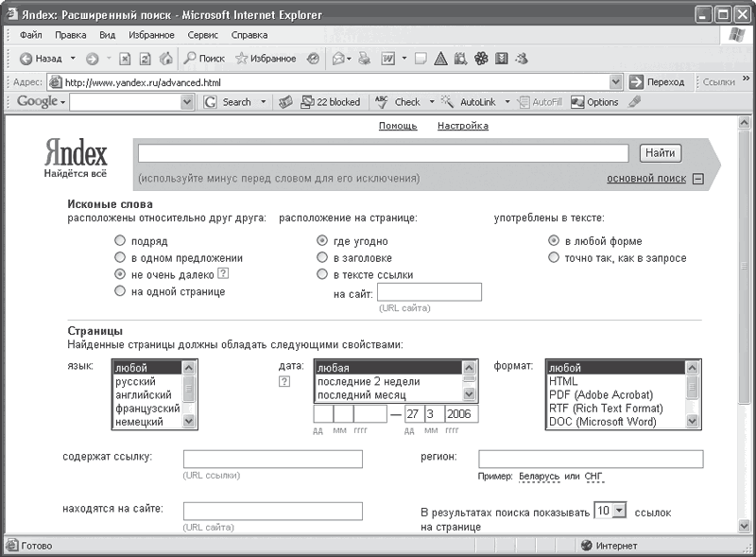Open the Search (Поиск) toolbar magnifier

204,59
